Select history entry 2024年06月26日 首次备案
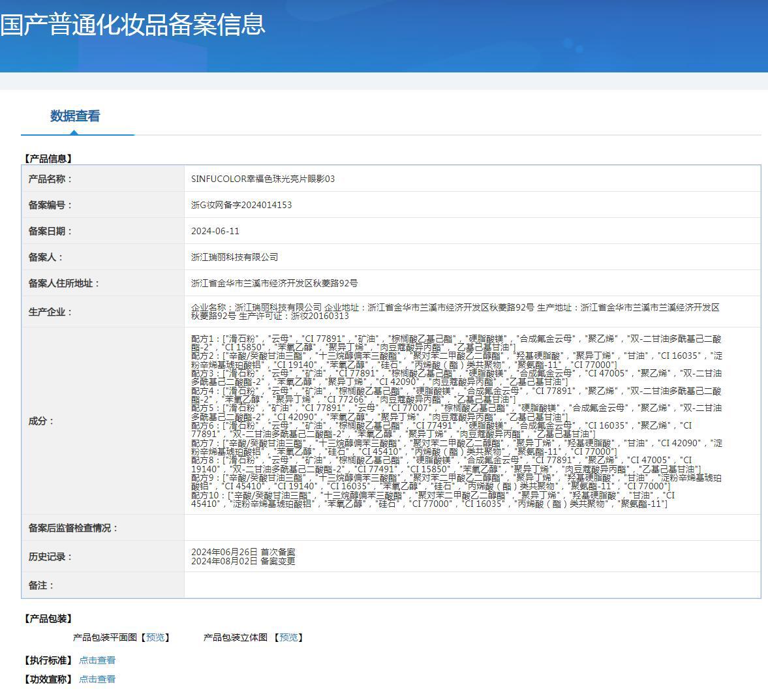The height and width of the screenshot is (700, 768). (243, 552)
